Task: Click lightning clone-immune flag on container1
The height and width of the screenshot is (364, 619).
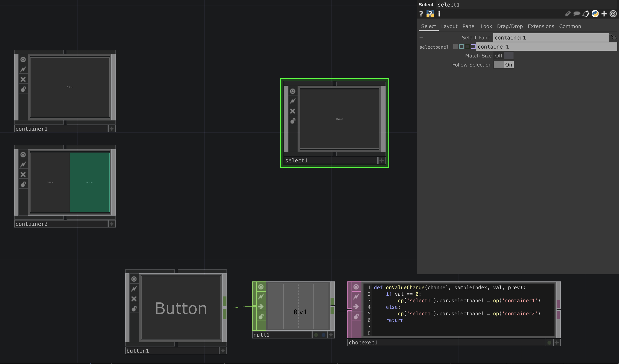Action: pos(23,69)
